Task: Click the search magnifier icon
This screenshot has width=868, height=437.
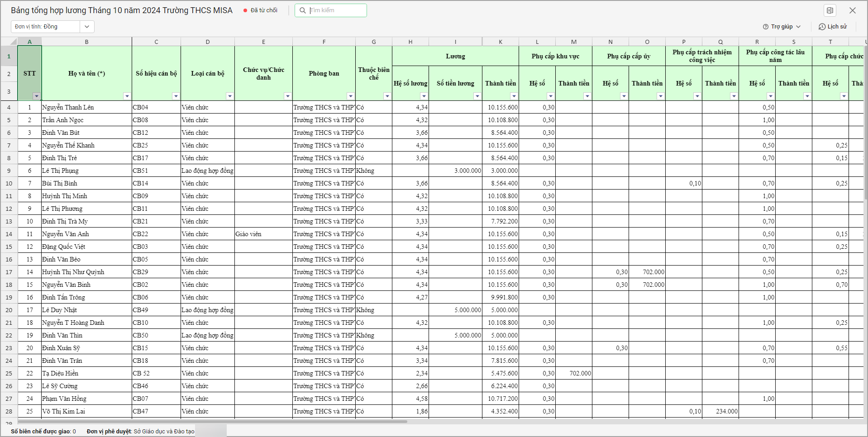Action: 303,10
